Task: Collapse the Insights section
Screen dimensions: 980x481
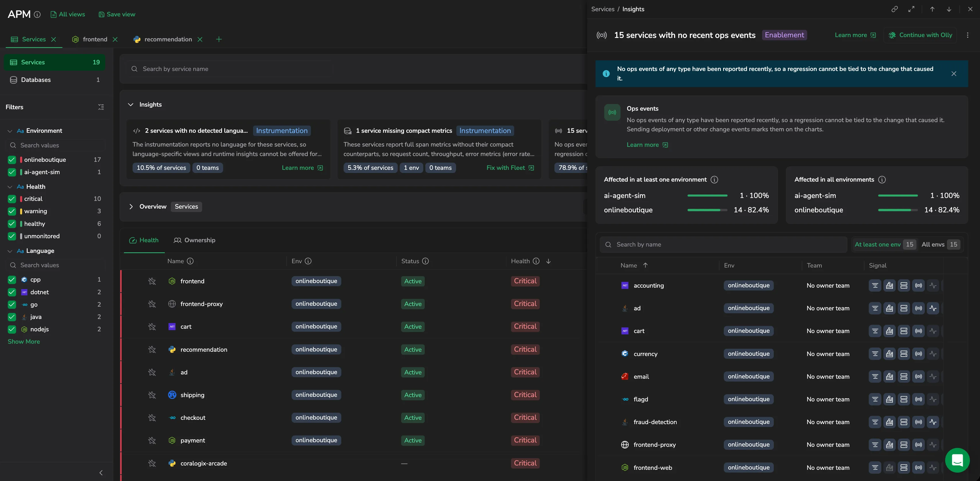Action: pyautogui.click(x=131, y=105)
